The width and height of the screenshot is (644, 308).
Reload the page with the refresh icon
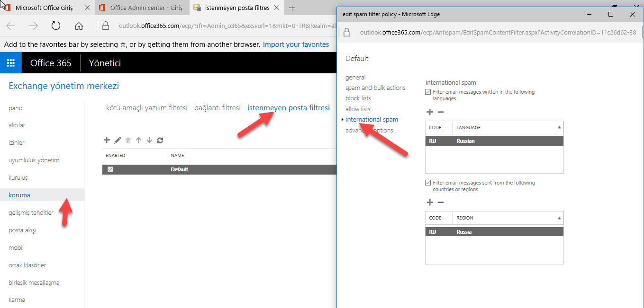56,26
